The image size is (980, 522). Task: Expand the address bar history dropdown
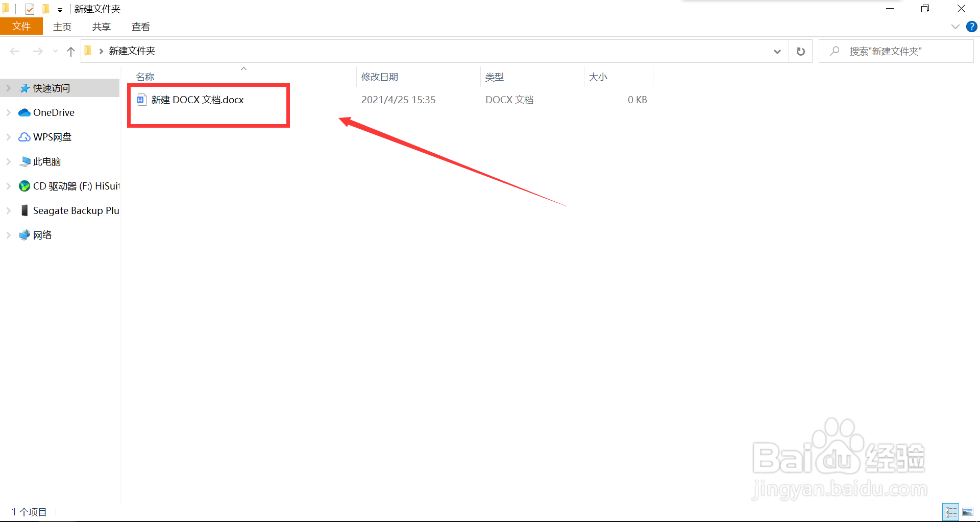[777, 51]
